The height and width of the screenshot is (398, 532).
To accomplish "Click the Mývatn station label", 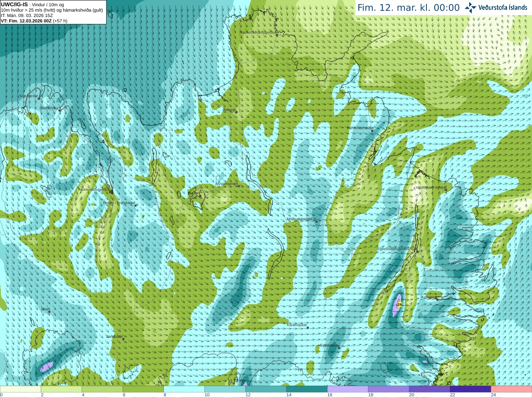I will click(194, 193).
